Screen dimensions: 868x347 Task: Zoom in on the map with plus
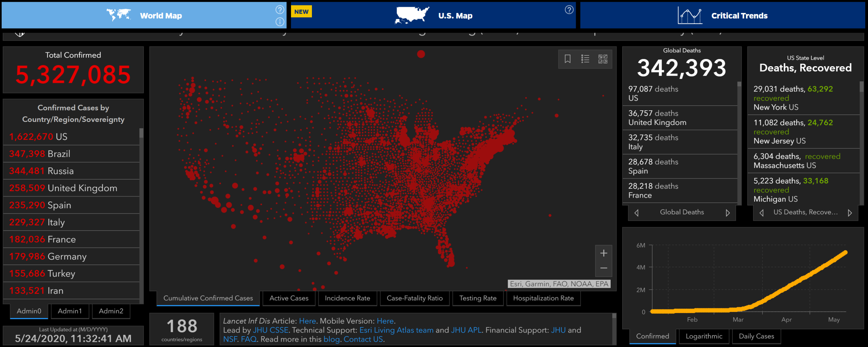[x=604, y=253]
